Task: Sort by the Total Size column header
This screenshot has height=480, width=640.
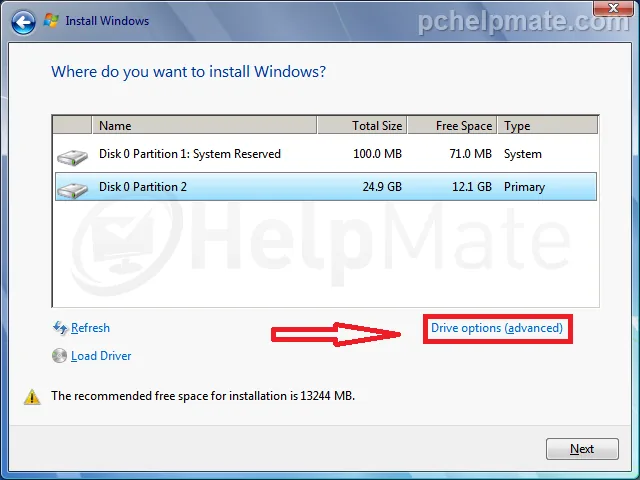Action: coord(362,125)
